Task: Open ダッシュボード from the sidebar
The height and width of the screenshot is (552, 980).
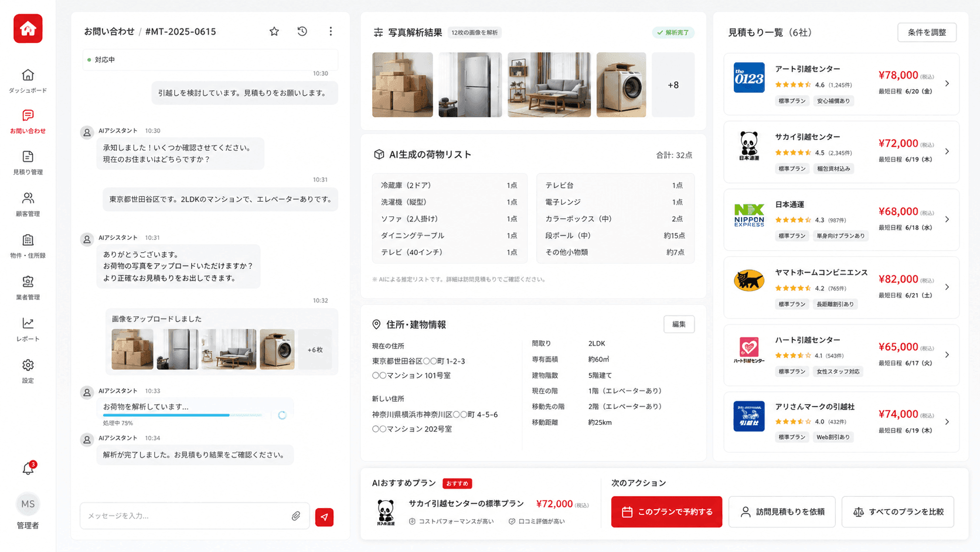Action: [x=28, y=81]
